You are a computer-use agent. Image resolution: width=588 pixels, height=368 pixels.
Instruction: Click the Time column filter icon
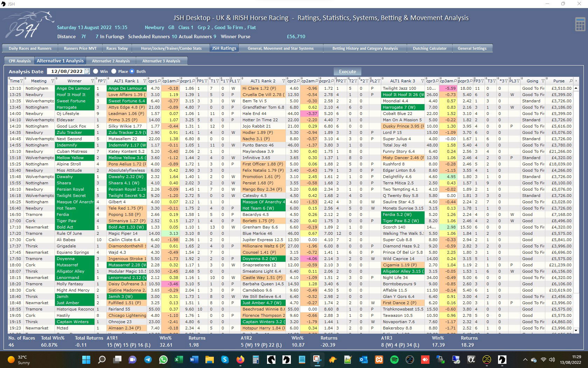coord(22,81)
